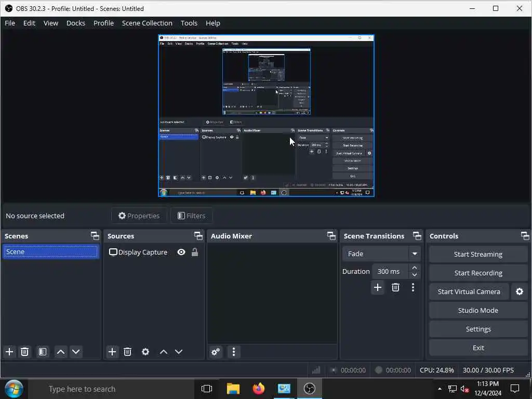Image resolution: width=532 pixels, height=399 pixels.
Task: Open the Profile menu
Action: point(103,23)
